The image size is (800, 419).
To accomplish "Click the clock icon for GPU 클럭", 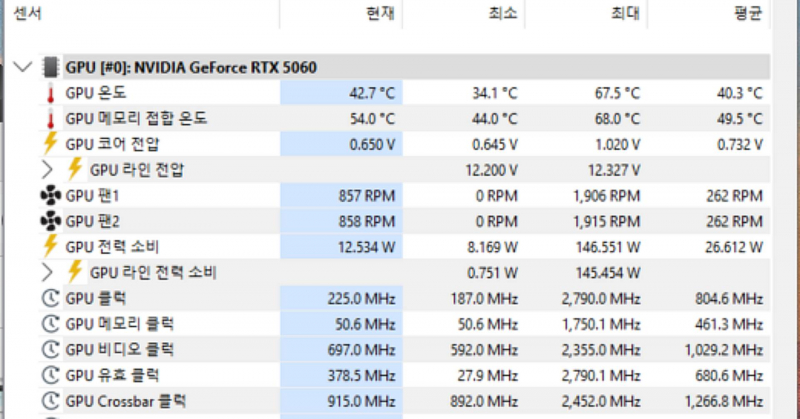I will 51,299.
